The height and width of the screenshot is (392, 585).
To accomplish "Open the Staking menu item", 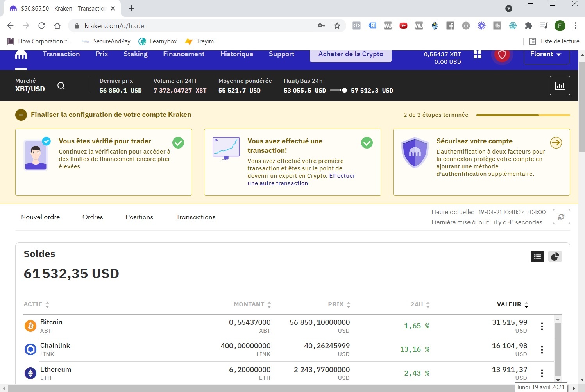I will [x=135, y=54].
